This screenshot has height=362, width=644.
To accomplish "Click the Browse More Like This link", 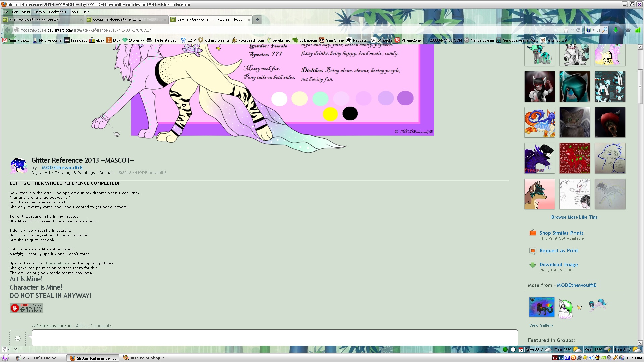I will 574,217.
